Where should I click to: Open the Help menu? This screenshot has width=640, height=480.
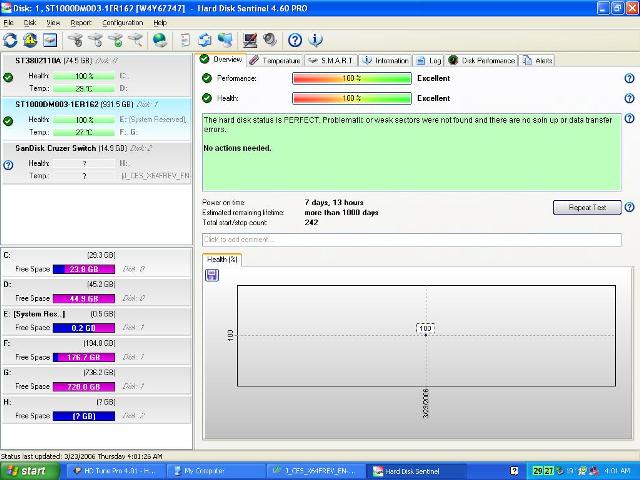[x=160, y=23]
